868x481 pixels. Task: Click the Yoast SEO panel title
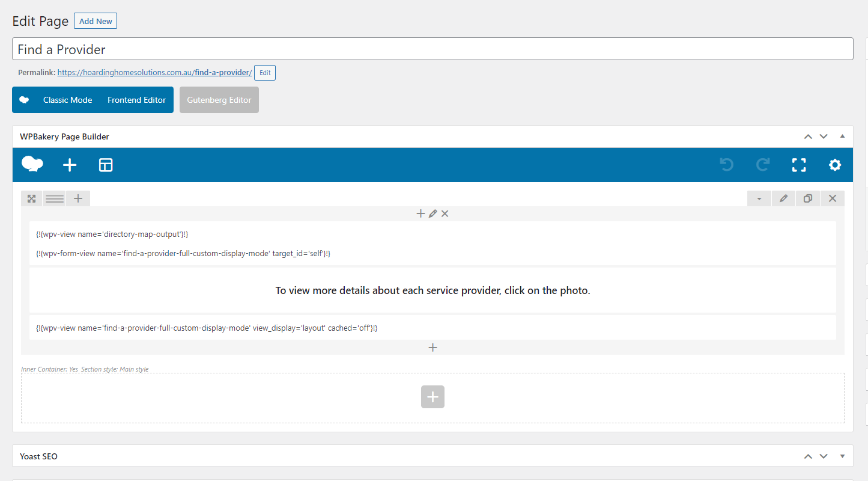click(x=38, y=456)
